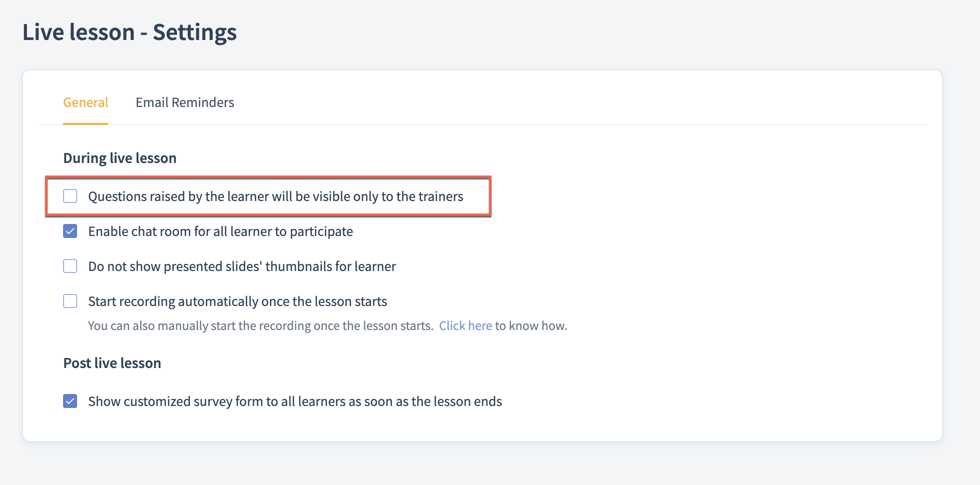Select the General tab

86,102
